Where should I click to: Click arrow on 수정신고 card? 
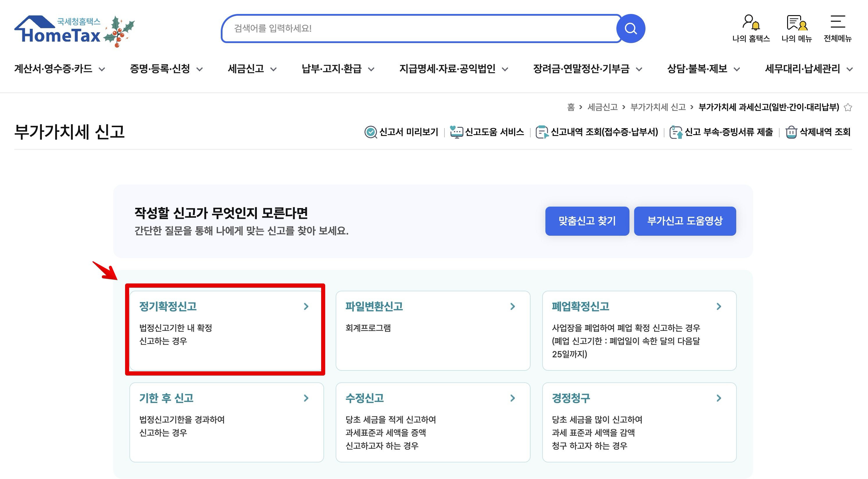(x=513, y=398)
